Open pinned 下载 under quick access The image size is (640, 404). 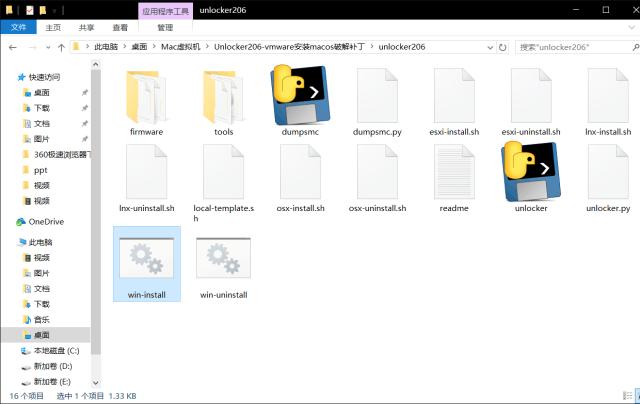tap(42, 108)
